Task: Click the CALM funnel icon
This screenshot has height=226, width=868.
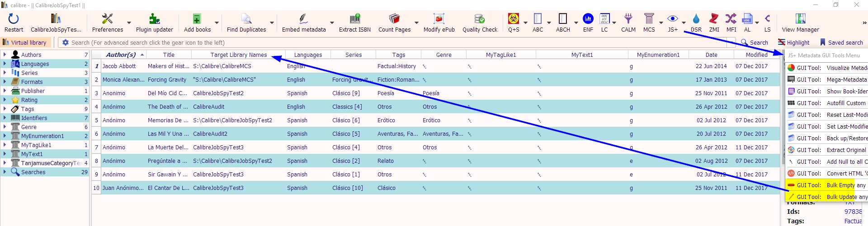Action: [x=628, y=18]
